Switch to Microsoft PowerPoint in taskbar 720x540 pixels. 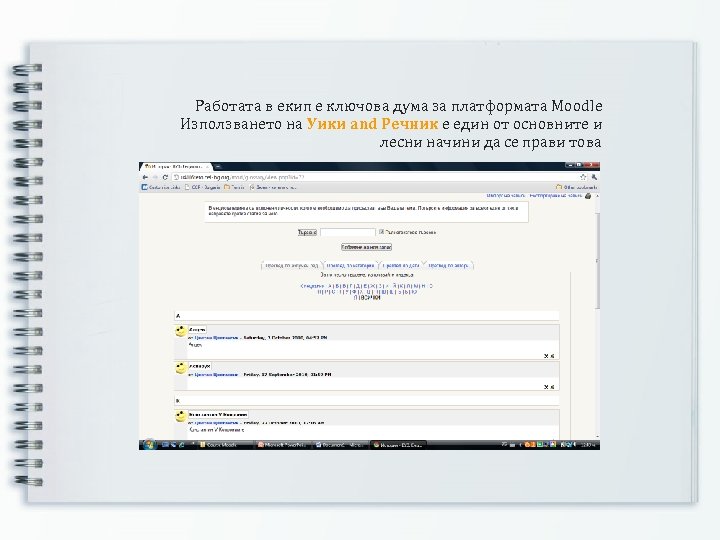282,444
